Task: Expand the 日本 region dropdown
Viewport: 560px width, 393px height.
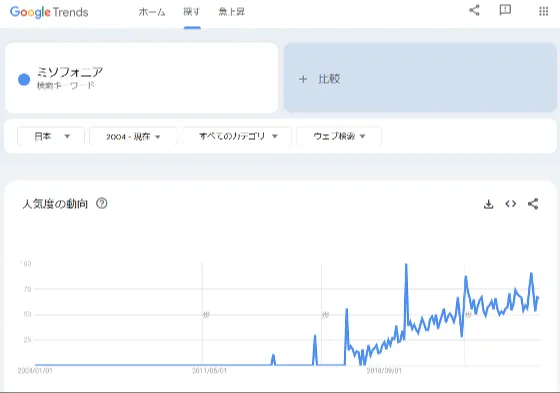Action: coord(51,136)
